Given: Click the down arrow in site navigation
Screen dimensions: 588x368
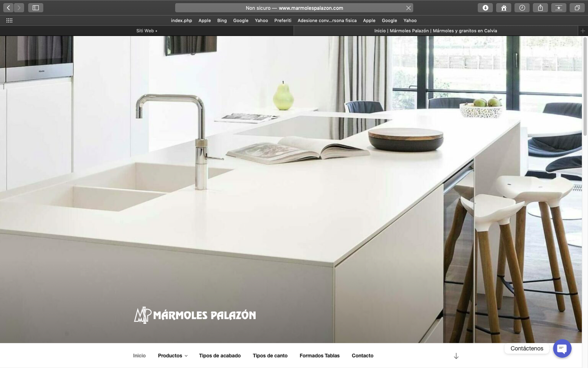Looking at the screenshot, I should (x=456, y=356).
